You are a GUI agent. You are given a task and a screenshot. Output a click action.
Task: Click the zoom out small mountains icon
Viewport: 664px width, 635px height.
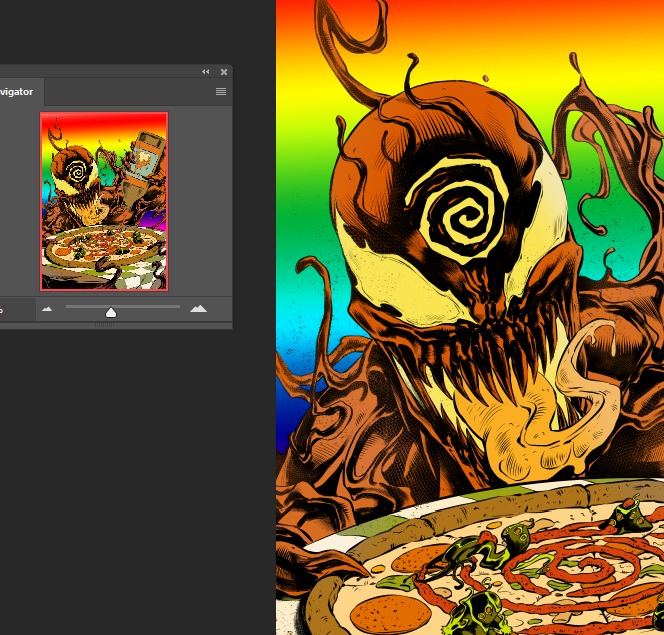click(47, 309)
